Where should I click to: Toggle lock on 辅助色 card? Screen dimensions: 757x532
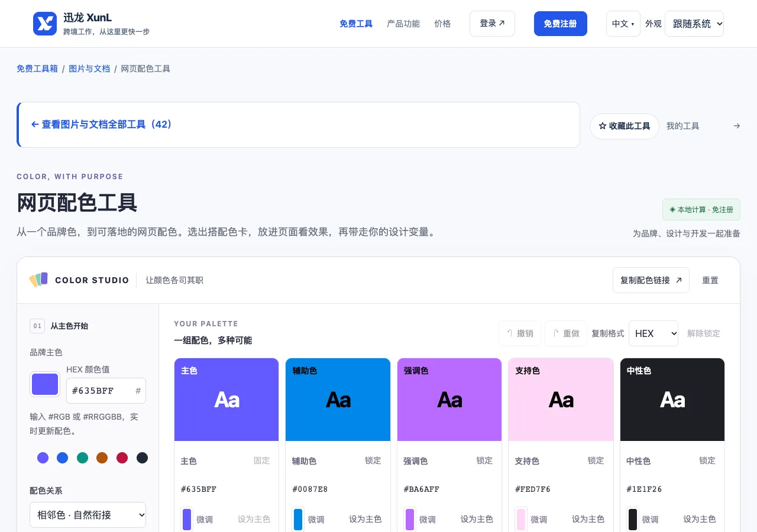click(373, 460)
